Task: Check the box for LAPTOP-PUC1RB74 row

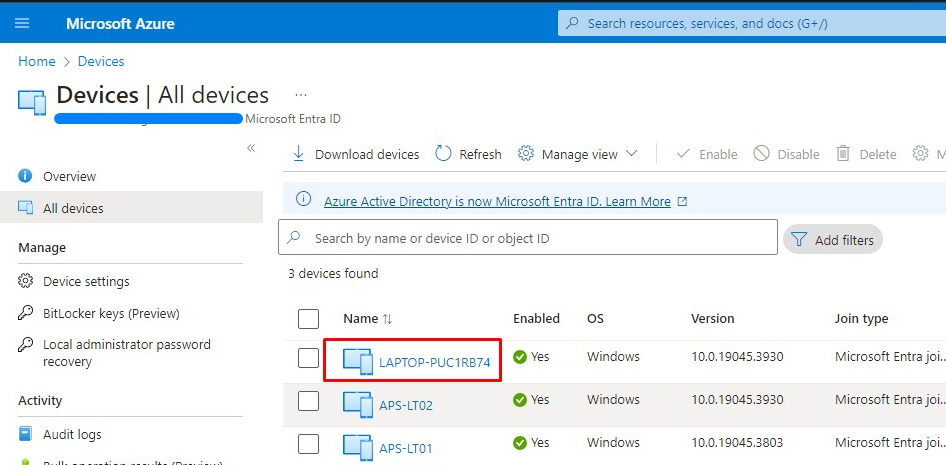Action: point(308,358)
